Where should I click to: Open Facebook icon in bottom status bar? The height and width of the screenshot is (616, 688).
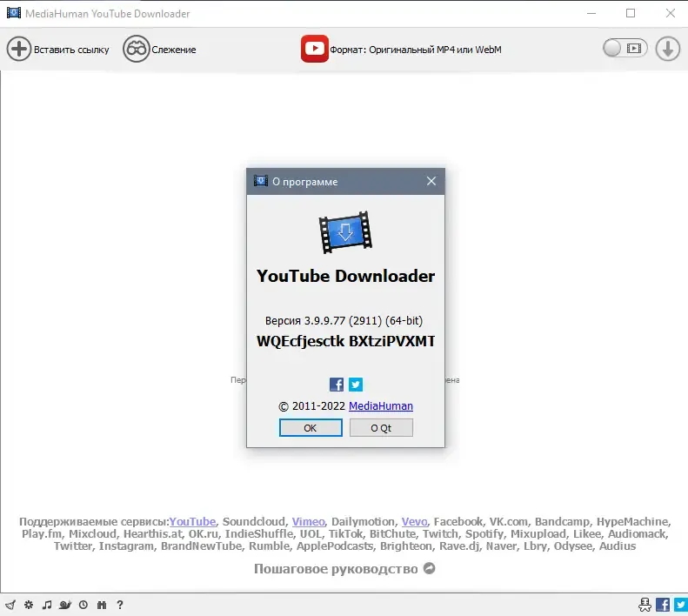pyautogui.click(x=663, y=605)
